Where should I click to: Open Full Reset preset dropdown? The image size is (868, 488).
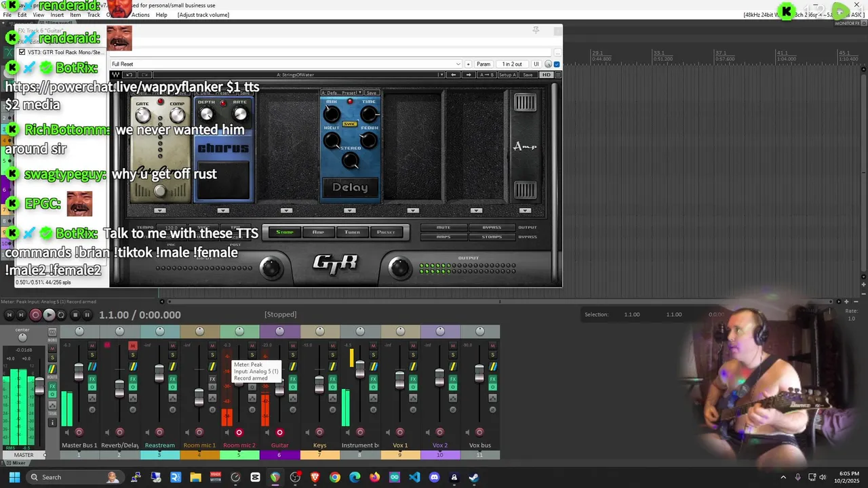458,64
